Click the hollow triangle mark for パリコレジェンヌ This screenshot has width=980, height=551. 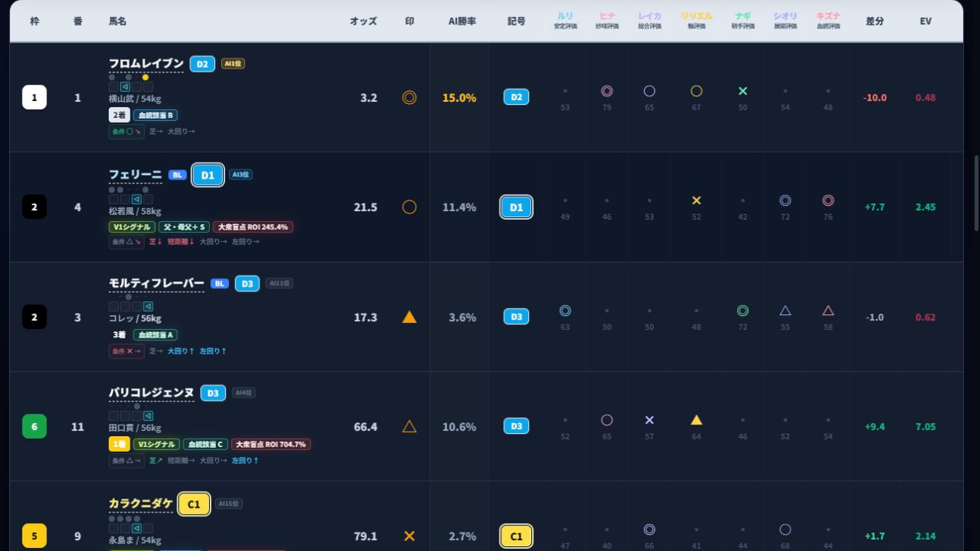[x=409, y=427]
